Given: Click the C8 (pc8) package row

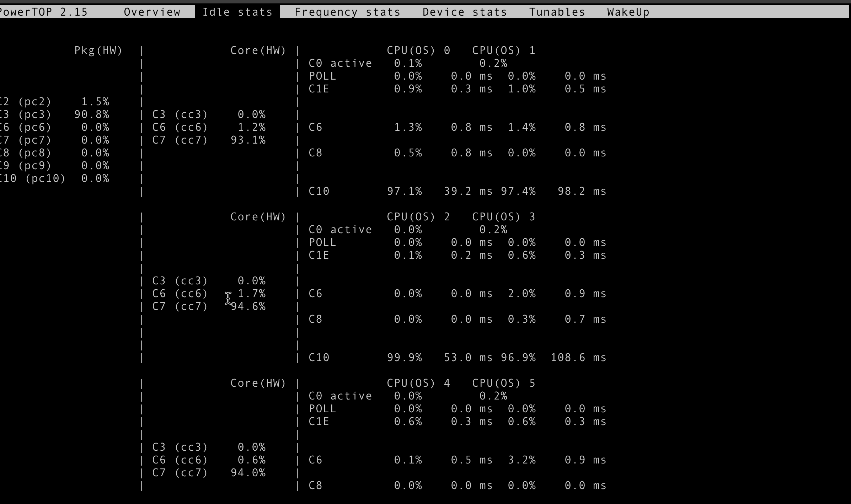Looking at the screenshot, I should point(54,153).
